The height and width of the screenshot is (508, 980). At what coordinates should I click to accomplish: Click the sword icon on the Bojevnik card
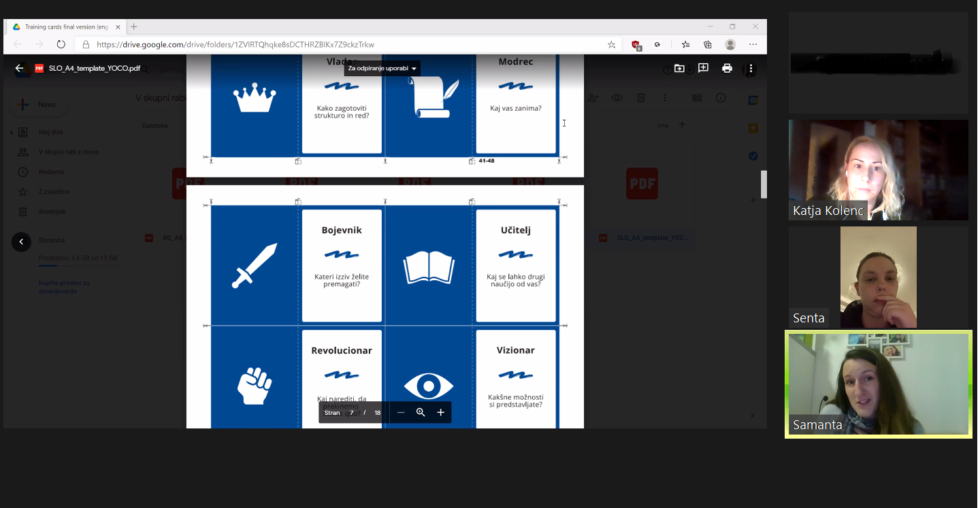point(255,265)
